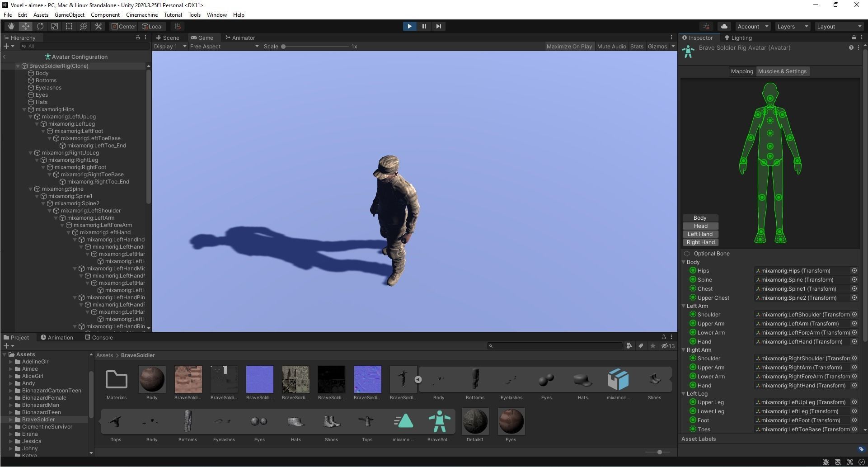Click the Left Hand mapping button
Viewport: 868px width, 467px height.
tap(700, 234)
